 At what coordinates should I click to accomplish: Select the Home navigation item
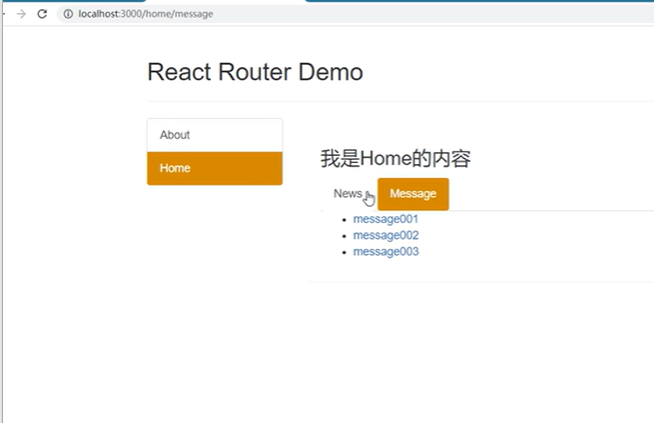click(215, 168)
